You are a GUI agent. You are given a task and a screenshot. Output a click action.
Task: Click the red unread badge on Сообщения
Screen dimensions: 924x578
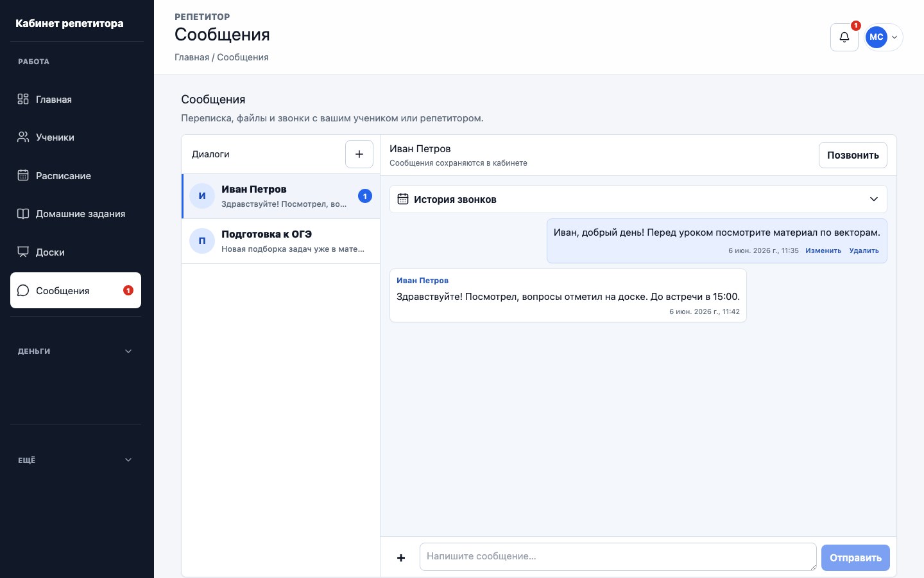click(128, 290)
